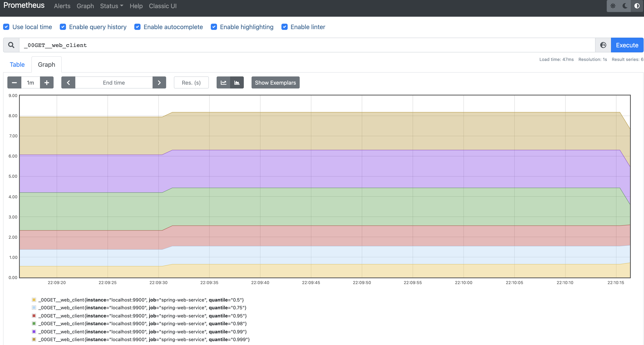This screenshot has height=345, width=644.
Task: Click the quantile 0.99 purple legend swatch
Action: click(x=34, y=331)
